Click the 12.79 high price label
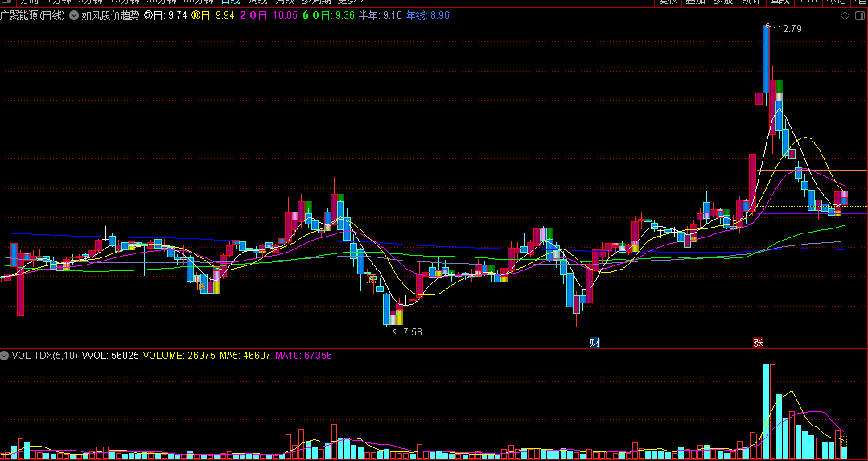This screenshot has width=868, height=461. point(789,29)
